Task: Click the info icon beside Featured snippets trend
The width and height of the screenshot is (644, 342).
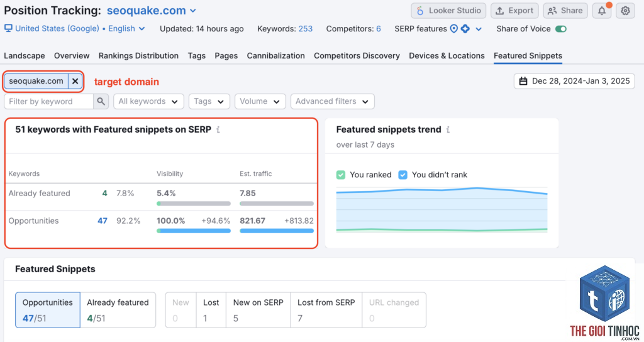Action: 448,130
